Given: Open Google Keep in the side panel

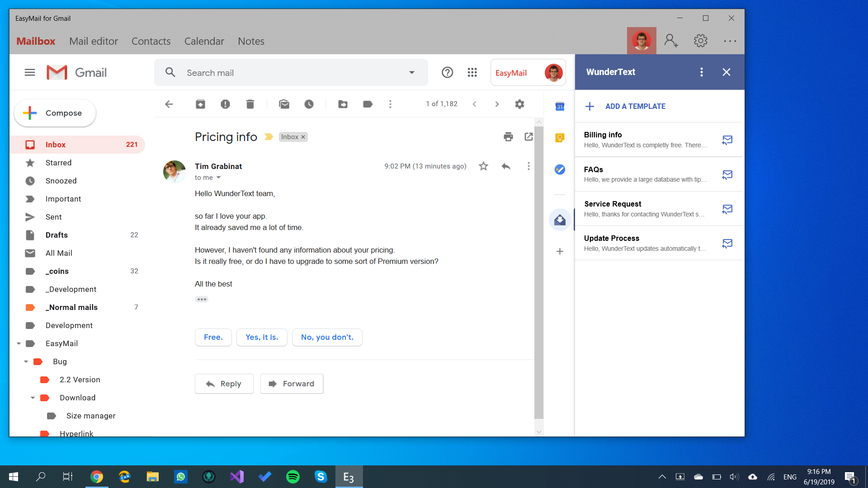Looking at the screenshot, I should (x=560, y=138).
